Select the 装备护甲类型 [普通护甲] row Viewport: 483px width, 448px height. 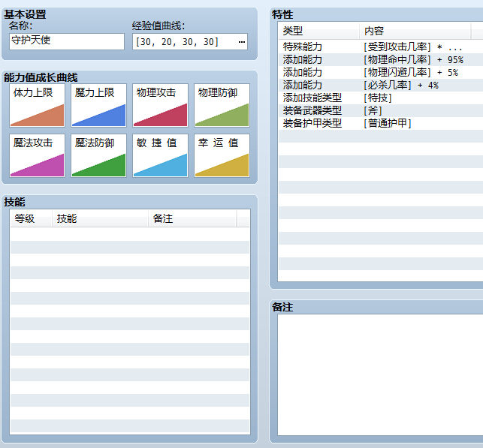pyautogui.click(x=381, y=123)
